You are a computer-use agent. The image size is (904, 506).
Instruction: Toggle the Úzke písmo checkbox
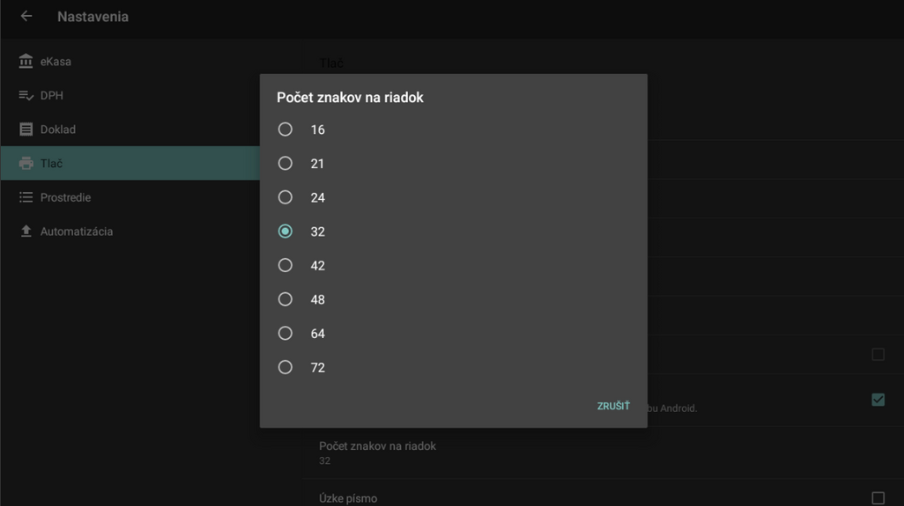pyautogui.click(x=878, y=497)
